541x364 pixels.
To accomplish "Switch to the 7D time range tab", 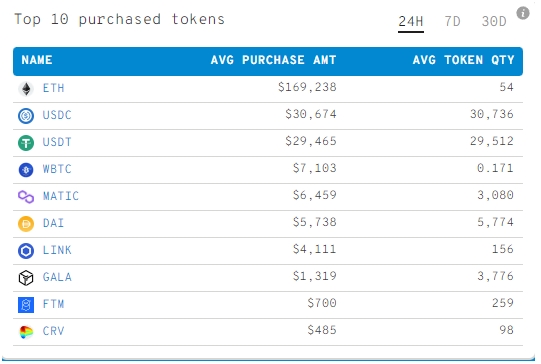I will pyautogui.click(x=452, y=21).
